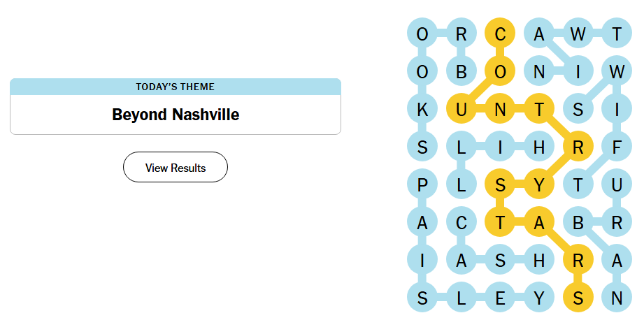
Task: Select the blue Y tile
Action: click(x=539, y=298)
